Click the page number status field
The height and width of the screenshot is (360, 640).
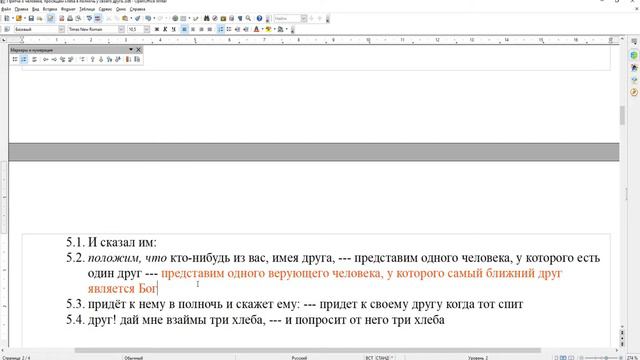pos(16,358)
